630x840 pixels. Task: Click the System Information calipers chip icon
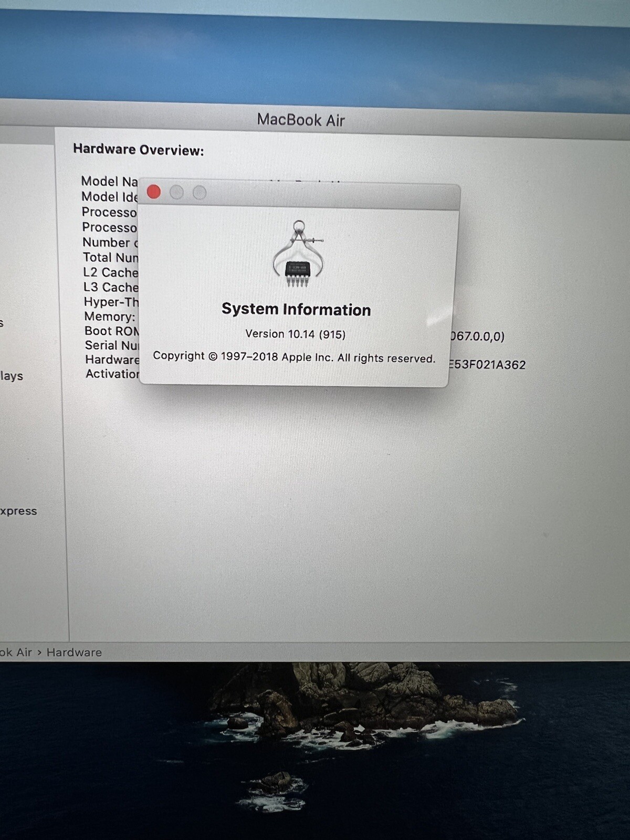[299, 254]
